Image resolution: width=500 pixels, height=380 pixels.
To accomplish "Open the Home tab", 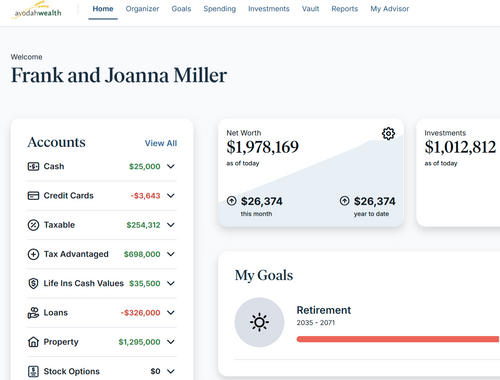I will [103, 9].
